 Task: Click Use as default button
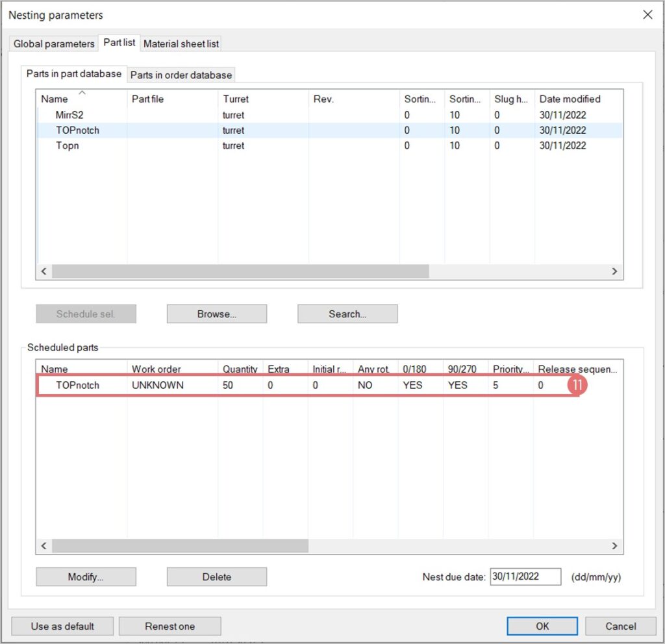(62, 626)
